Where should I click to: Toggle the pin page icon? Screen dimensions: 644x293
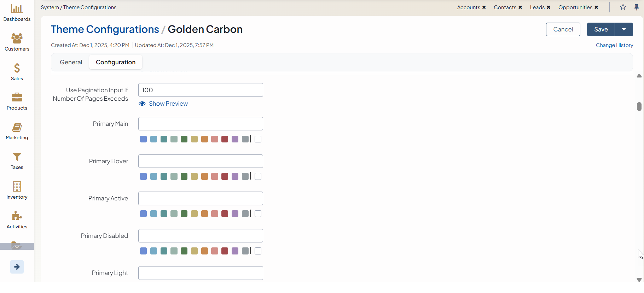(636, 7)
